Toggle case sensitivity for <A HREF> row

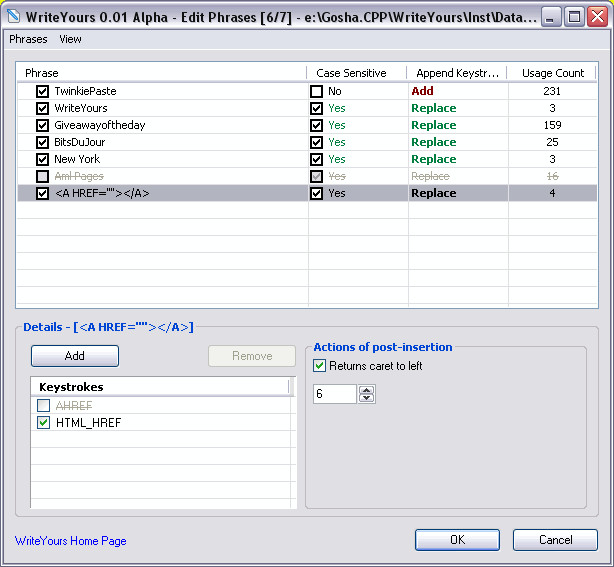[316, 193]
